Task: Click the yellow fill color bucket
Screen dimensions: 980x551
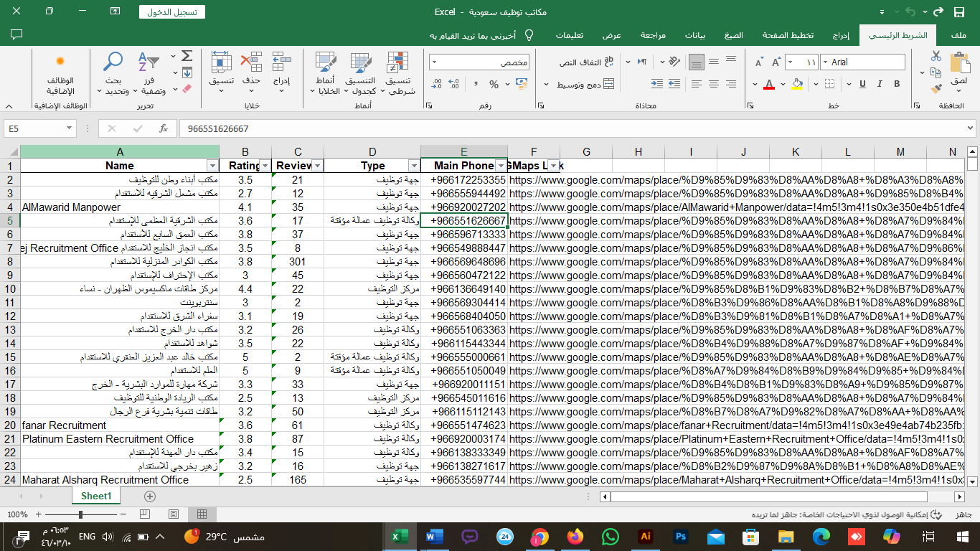Action: 797,84
